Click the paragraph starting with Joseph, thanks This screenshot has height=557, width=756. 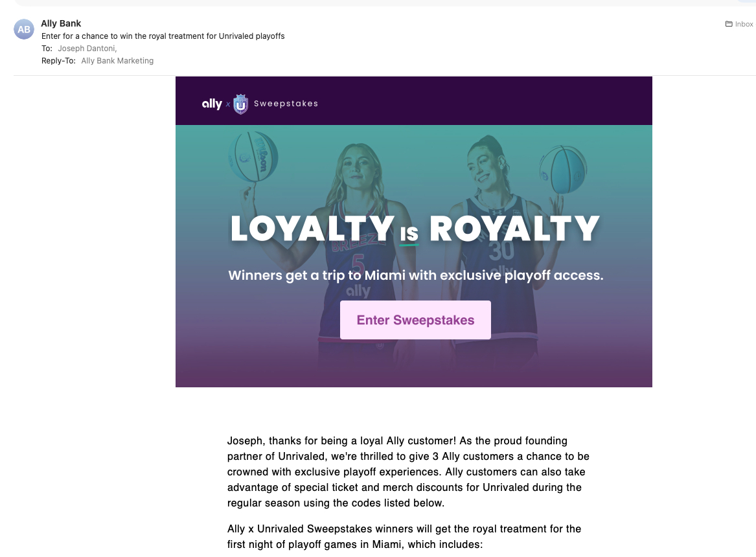click(408, 472)
